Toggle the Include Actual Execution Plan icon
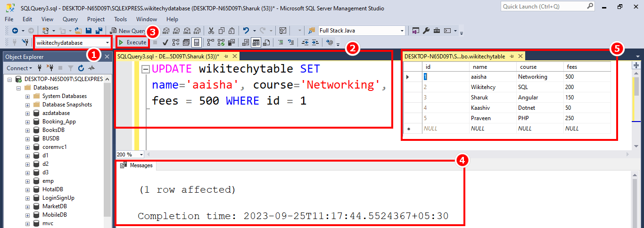This screenshot has width=644, height=228. (210, 42)
